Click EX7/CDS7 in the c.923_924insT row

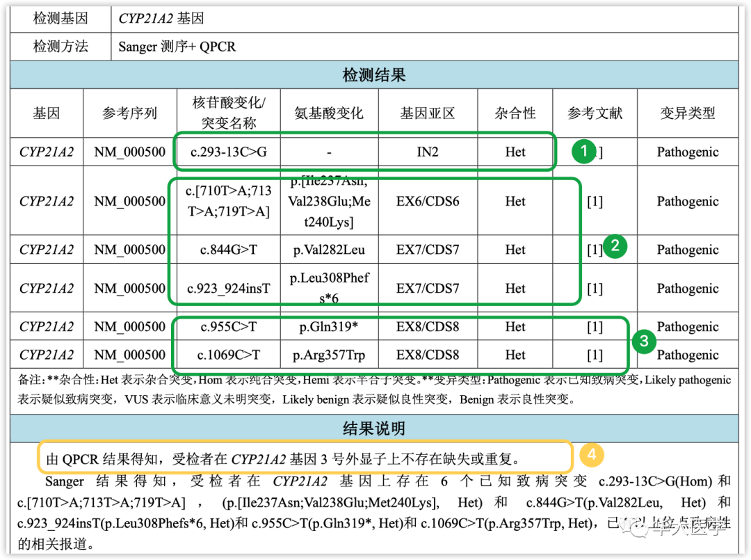click(428, 289)
